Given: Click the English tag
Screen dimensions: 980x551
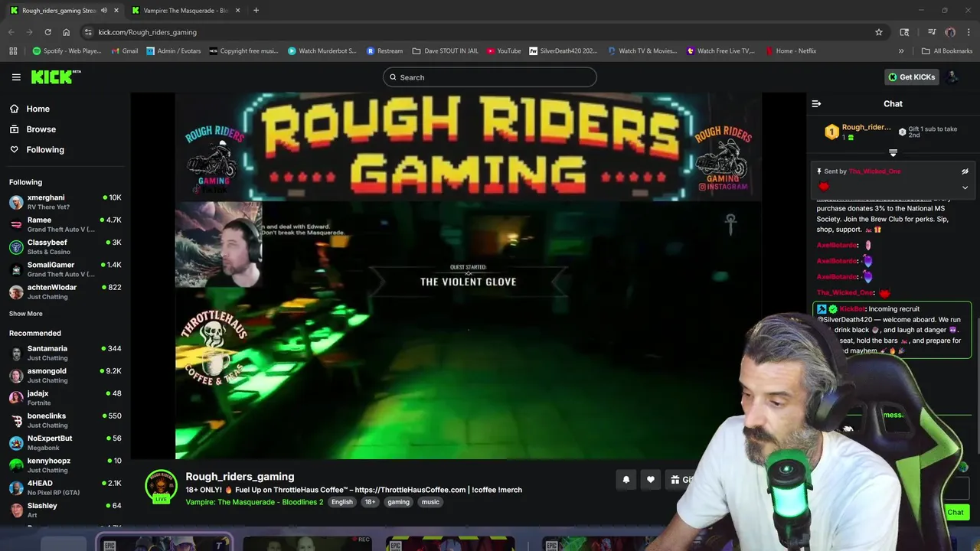Looking at the screenshot, I should click(x=342, y=502).
